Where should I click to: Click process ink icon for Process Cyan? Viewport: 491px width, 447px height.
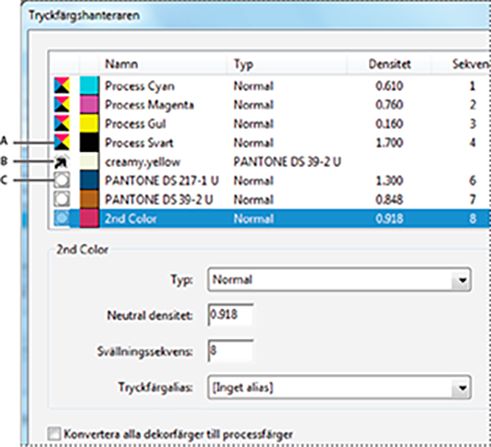pyautogui.click(x=62, y=86)
